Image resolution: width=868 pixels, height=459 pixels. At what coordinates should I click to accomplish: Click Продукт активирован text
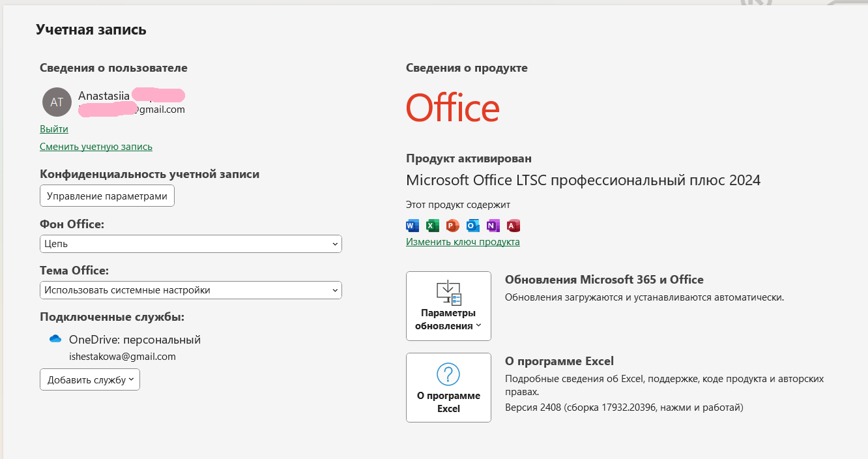[469, 158]
